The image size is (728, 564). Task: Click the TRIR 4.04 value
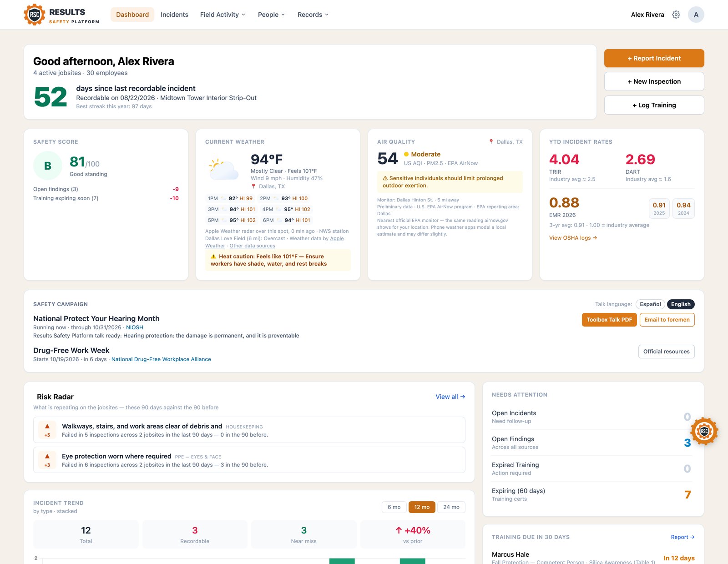tap(564, 159)
